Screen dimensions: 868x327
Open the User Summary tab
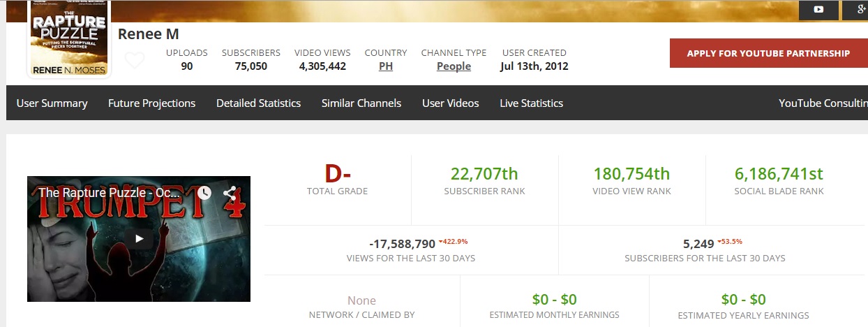[52, 103]
